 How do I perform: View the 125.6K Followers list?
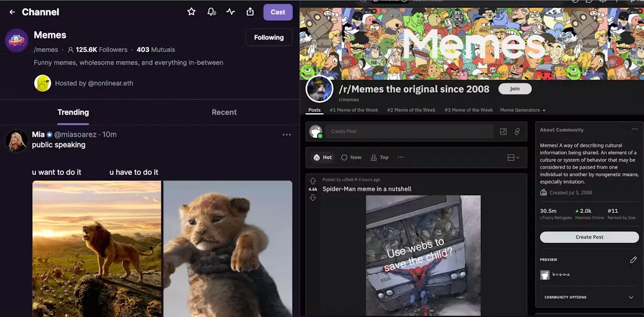coord(97,49)
